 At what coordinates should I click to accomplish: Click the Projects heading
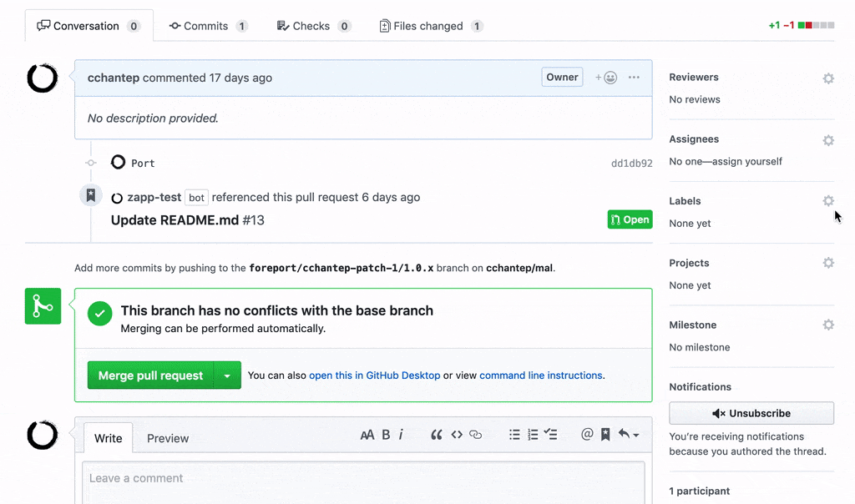click(x=689, y=263)
